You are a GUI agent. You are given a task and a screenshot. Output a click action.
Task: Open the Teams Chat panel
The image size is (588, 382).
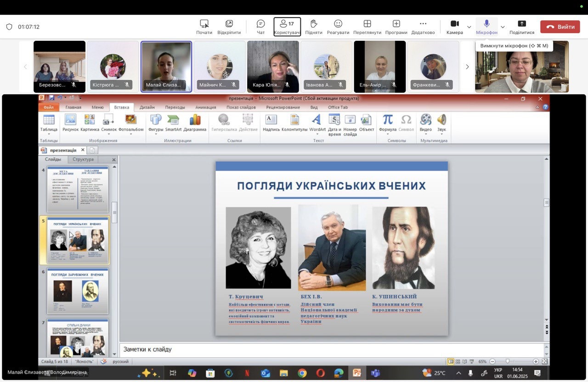coord(260,27)
